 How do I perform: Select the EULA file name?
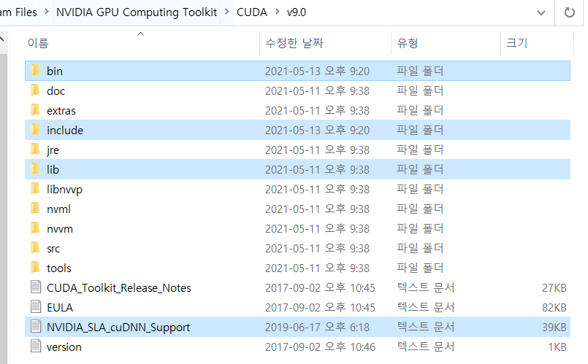tap(60, 307)
